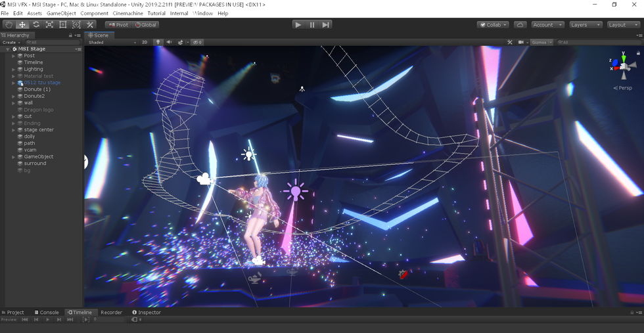644x333 pixels.
Task: Open the File menu
Action: 5,13
